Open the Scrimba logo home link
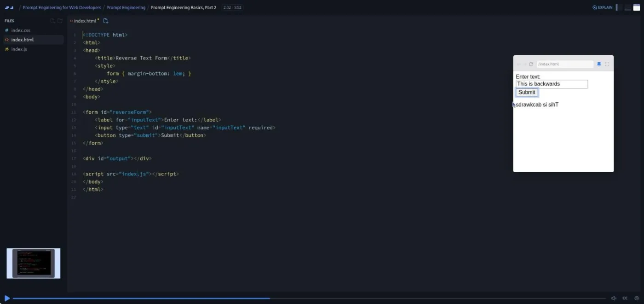 9,7
